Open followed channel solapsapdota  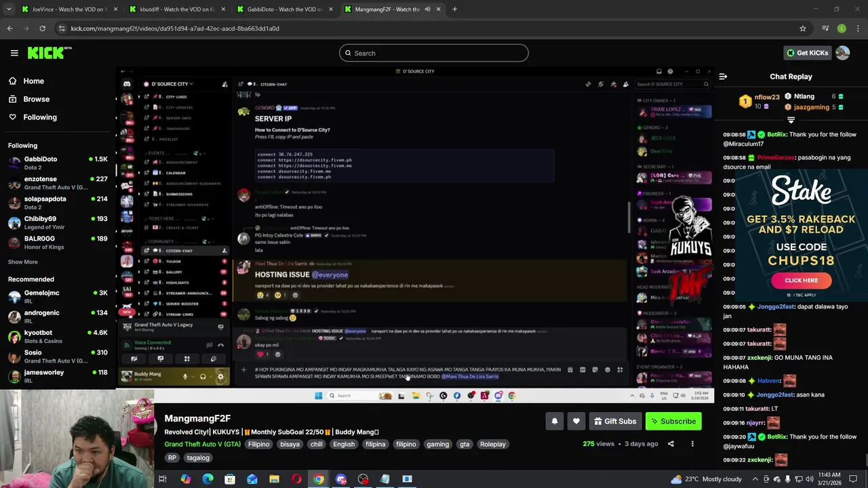pyautogui.click(x=58, y=203)
